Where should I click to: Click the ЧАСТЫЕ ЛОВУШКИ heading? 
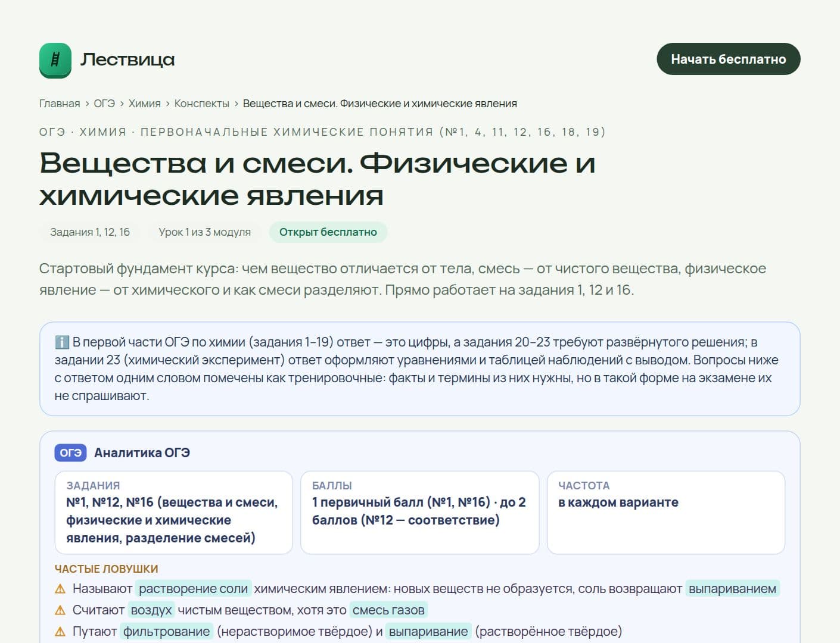(x=107, y=569)
